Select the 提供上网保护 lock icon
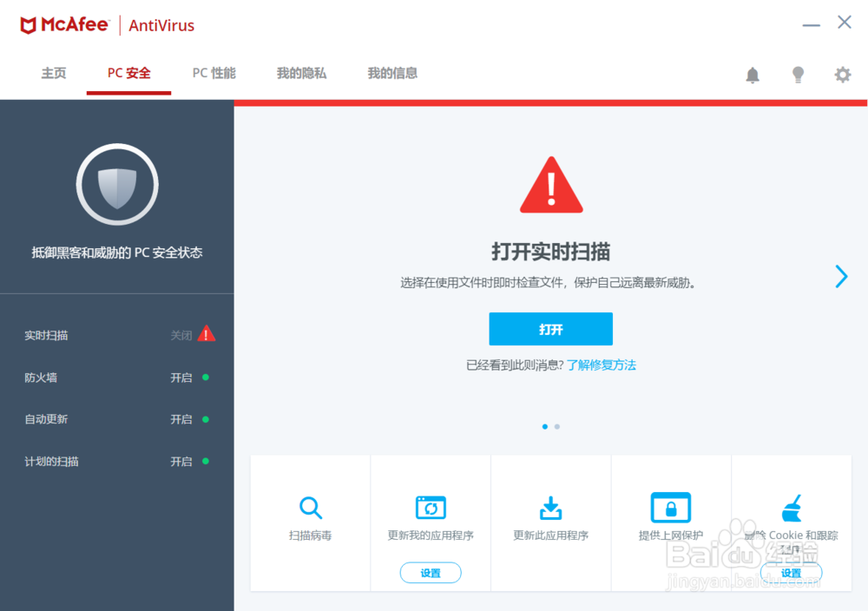 click(671, 508)
